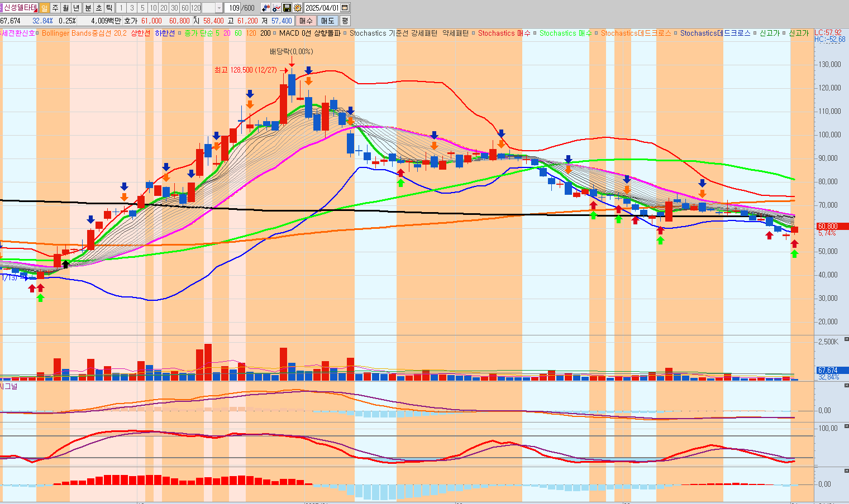The height and width of the screenshot is (504, 849).
Task: Switch to weekly (주) chart period
Action: click(x=55, y=8)
